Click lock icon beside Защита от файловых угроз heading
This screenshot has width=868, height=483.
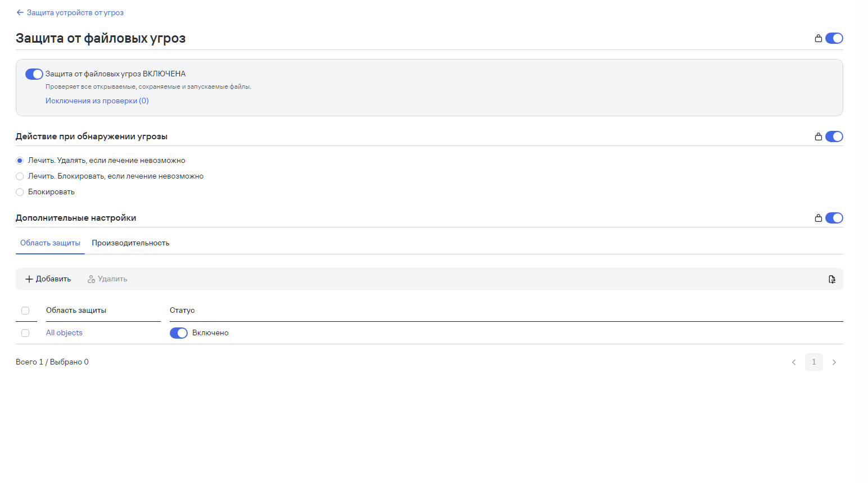(819, 38)
